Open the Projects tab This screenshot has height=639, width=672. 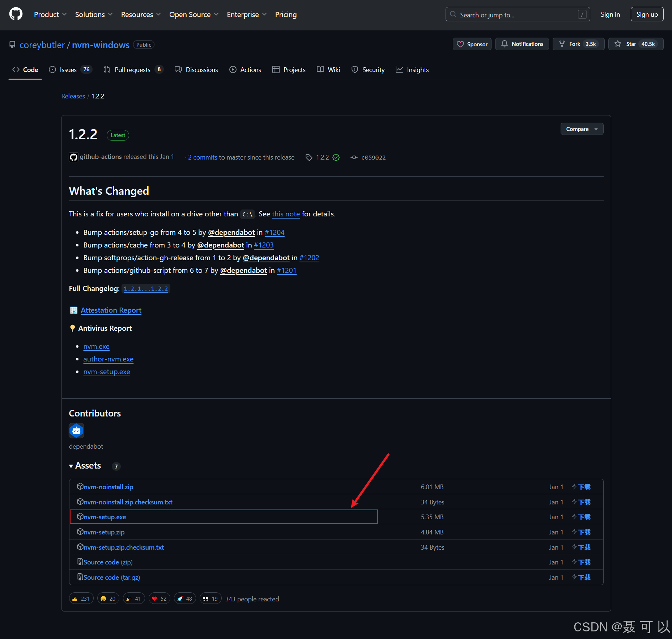(289, 69)
